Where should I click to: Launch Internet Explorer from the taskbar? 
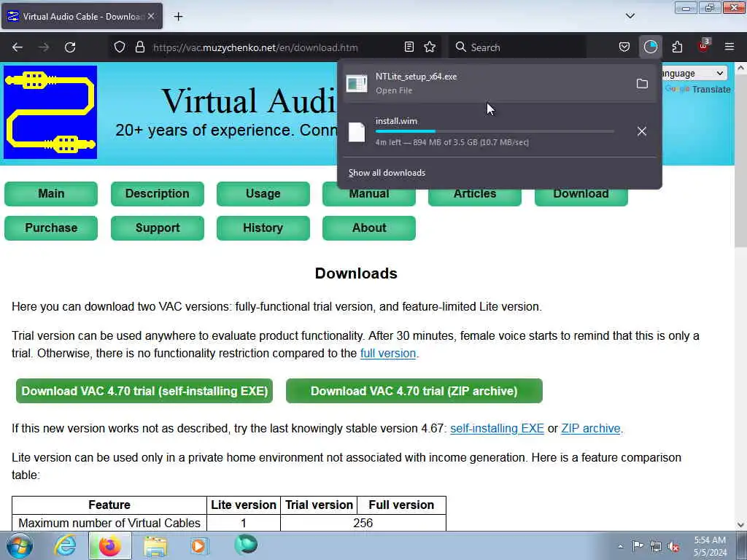pos(64,545)
